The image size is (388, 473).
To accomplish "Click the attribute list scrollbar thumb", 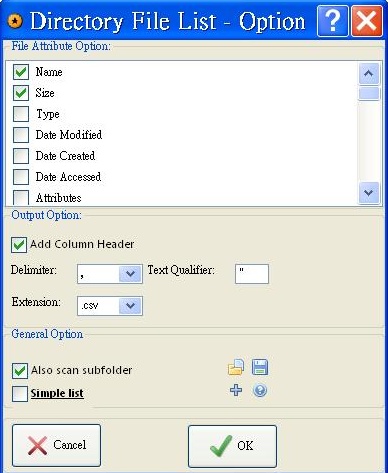I will coord(369,94).
